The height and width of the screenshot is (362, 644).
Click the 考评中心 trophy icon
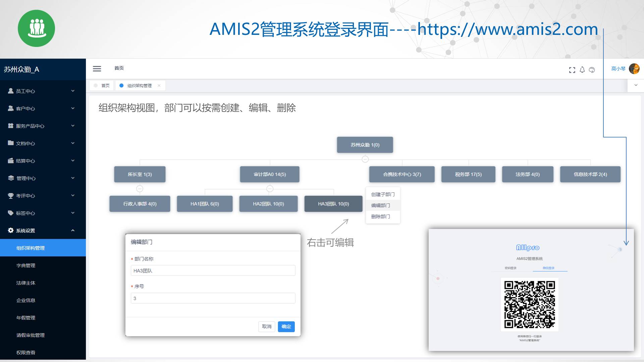[11, 195]
